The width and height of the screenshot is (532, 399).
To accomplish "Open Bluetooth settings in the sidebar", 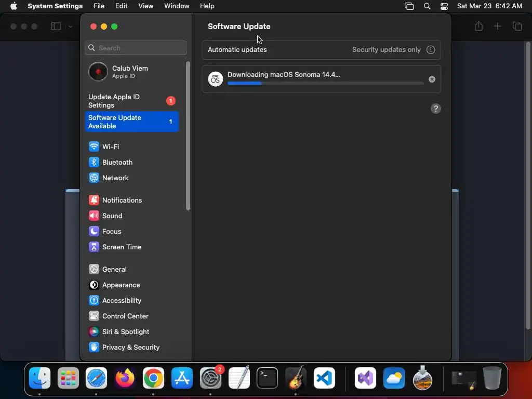I will [131, 162].
